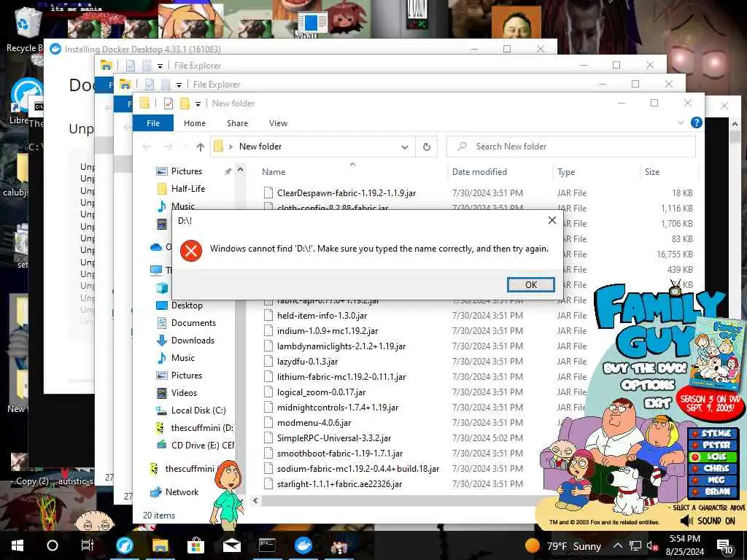Open Cortana search circle on taskbar
747x560 pixels.
[x=53, y=545]
